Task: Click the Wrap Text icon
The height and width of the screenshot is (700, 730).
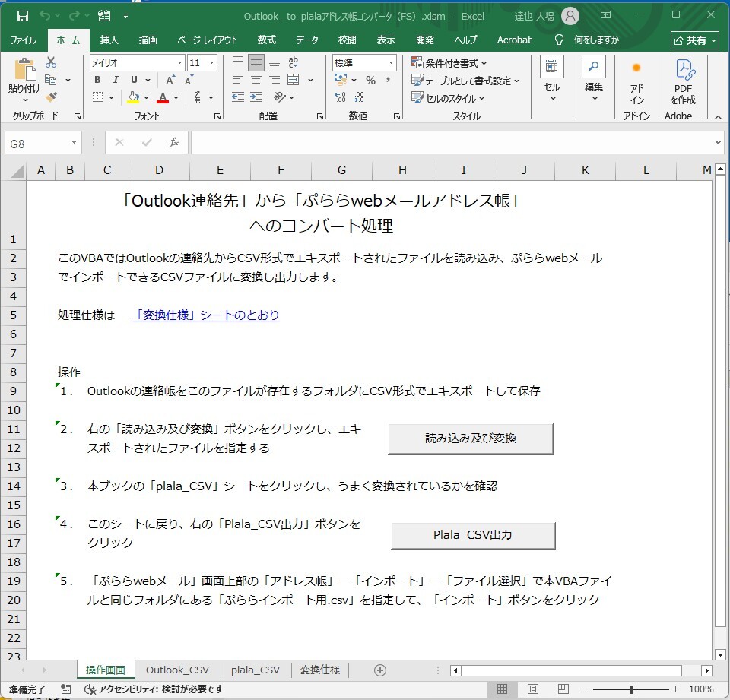Action: click(294, 62)
